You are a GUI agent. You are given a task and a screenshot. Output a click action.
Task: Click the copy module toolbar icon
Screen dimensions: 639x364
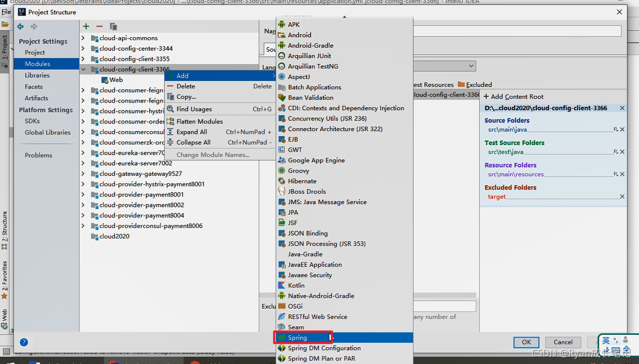point(113,26)
